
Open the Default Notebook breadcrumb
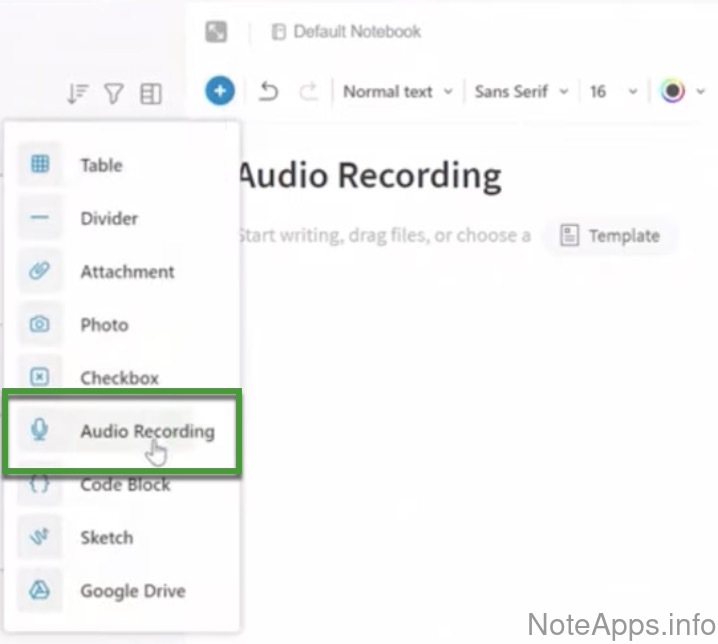click(346, 32)
